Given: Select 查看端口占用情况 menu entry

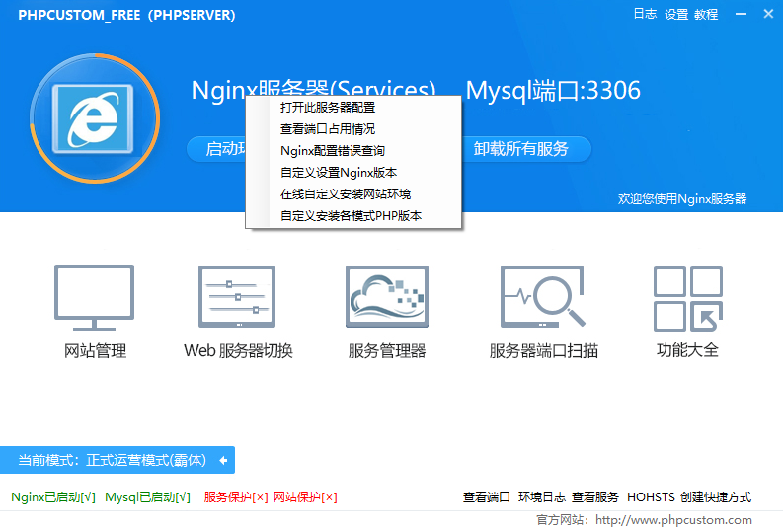Looking at the screenshot, I should pos(353,128).
